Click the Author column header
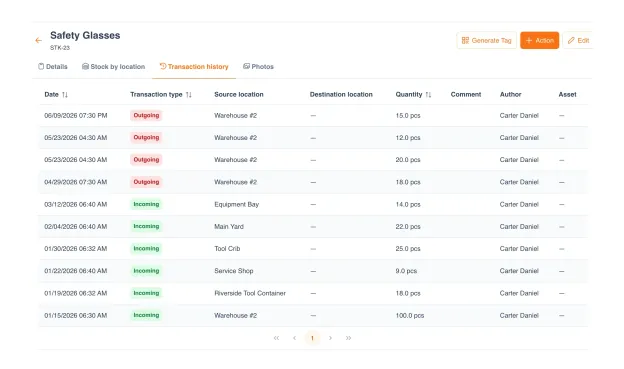Screen dimensions: 624x369 point(510,95)
